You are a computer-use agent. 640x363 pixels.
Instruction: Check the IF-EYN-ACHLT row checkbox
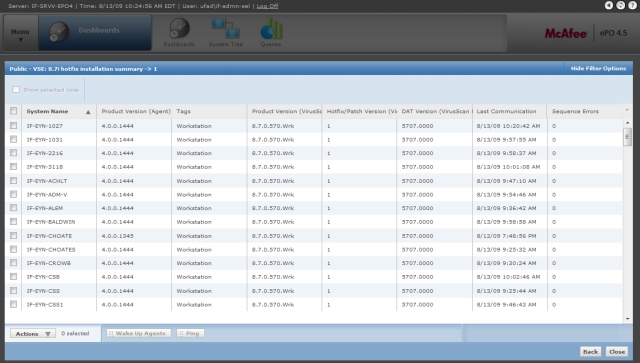pyautogui.click(x=13, y=180)
